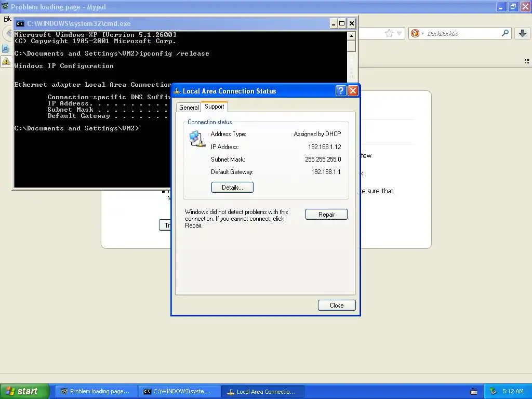The width and height of the screenshot is (532, 399).
Task: Open the File menu in Mypal
Action: (x=7, y=19)
